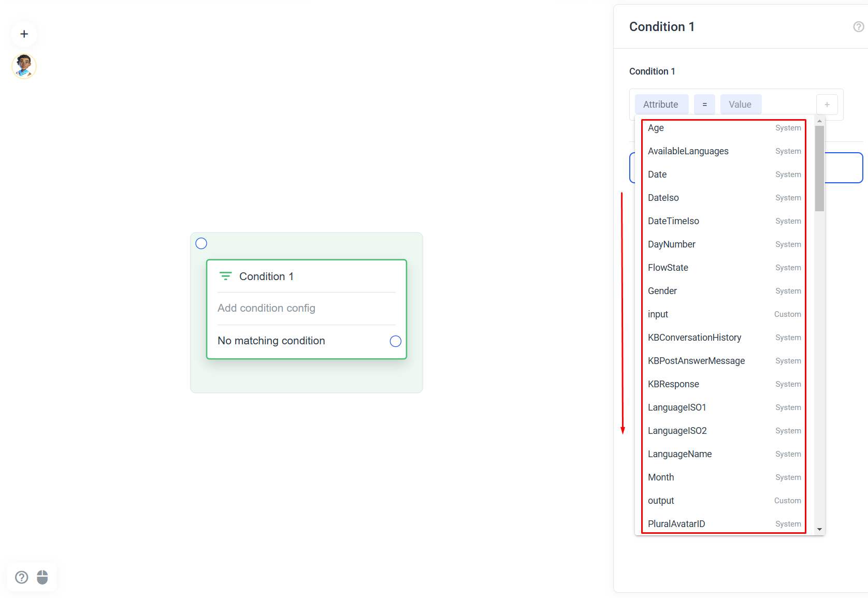
Task: Click the filter icon on Condition 1 node
Action: click(225, 276)
